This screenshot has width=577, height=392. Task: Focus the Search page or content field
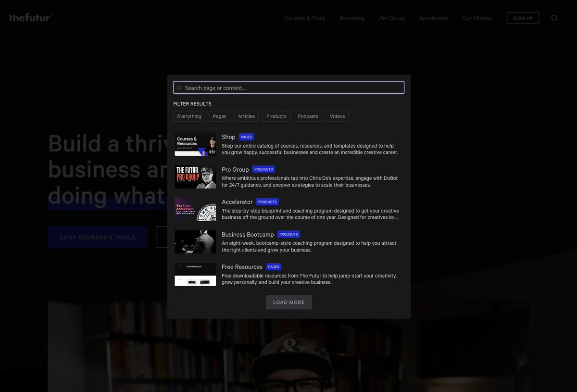[288, 88]
